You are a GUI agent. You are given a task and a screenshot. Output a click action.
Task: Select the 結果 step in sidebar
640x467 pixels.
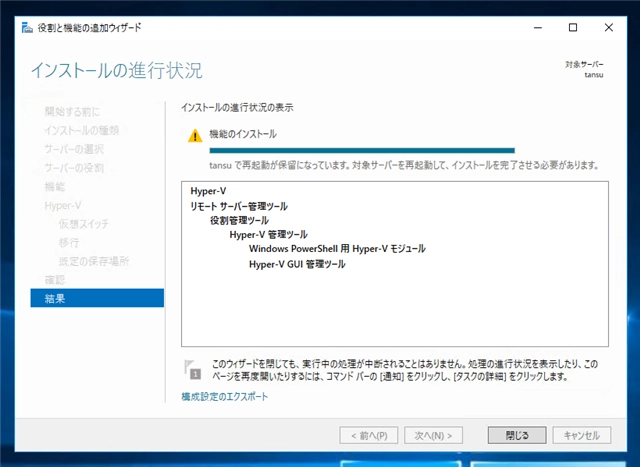point(97,298)
